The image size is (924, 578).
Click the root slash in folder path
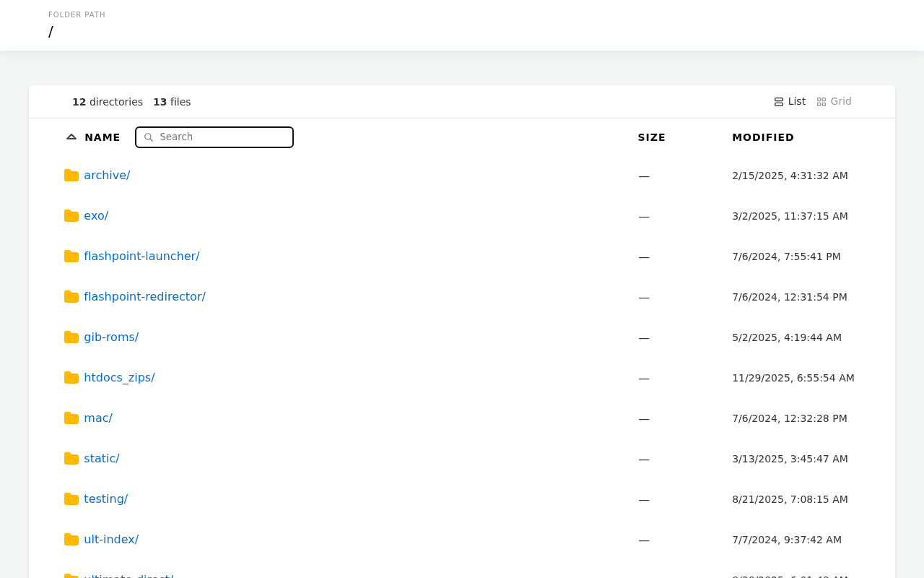click(51, 32)
